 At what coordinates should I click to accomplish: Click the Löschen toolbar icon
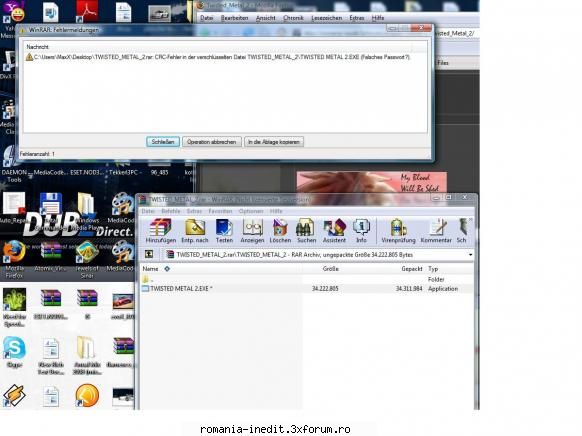click(x=280, y=231)
